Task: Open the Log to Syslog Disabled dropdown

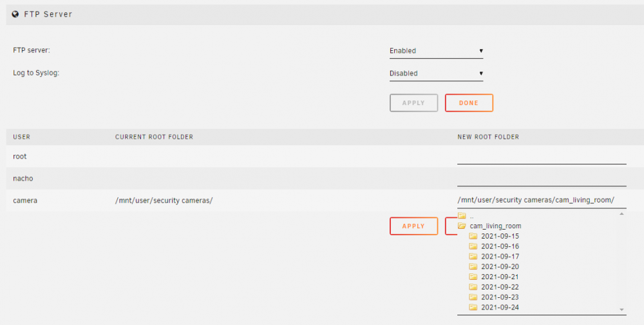Action: [436, 74]
